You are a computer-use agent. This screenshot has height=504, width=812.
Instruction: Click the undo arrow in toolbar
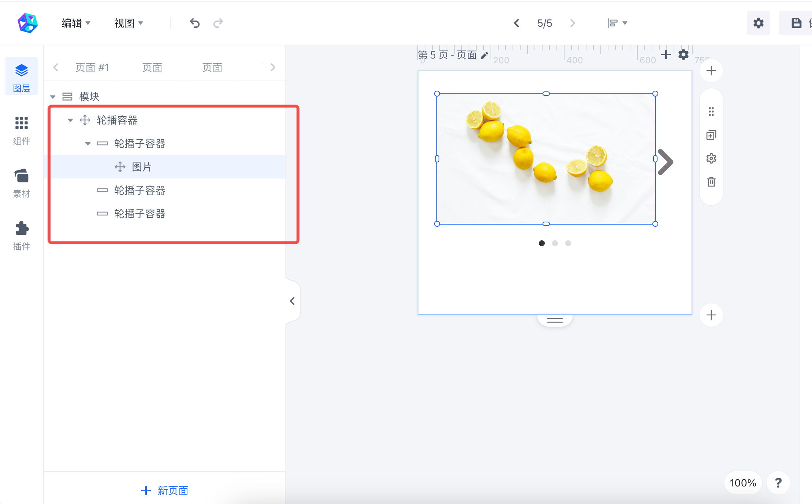195,23
